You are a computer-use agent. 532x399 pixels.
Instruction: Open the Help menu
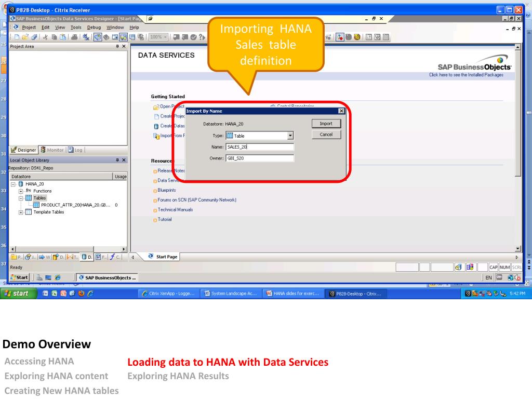pos(134,28)
